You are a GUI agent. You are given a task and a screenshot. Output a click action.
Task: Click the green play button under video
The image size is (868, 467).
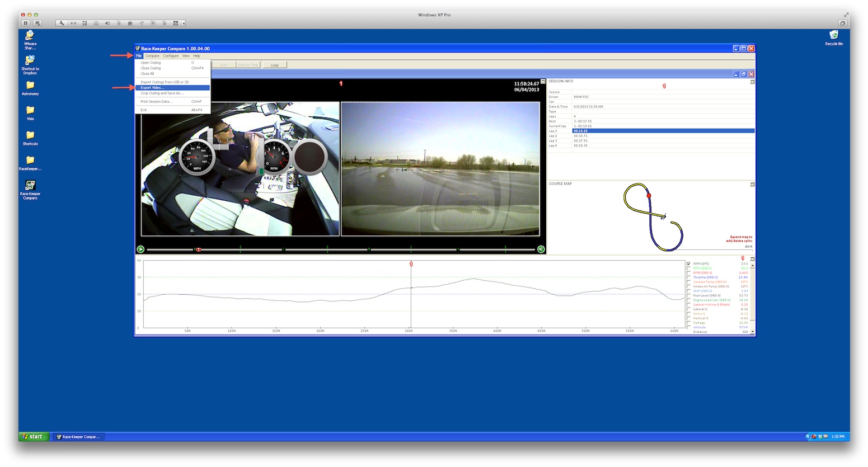pyautogui.click(x=140, y=249)
